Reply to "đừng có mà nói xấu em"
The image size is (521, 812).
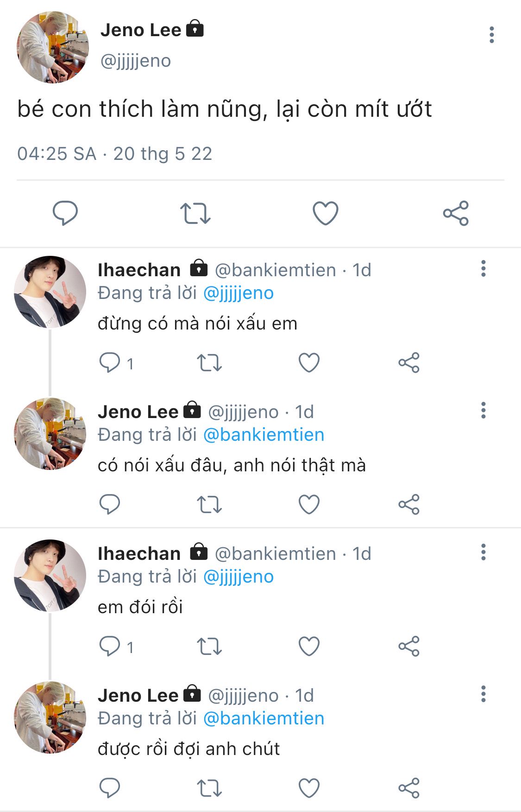point(110,362)
